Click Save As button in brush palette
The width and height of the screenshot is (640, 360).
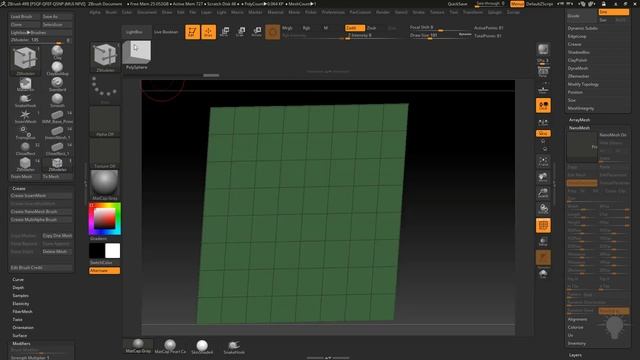(x=57, y=17)
